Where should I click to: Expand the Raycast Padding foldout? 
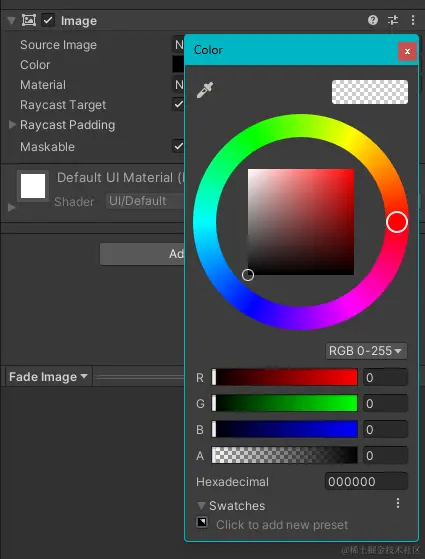(12, 124)
